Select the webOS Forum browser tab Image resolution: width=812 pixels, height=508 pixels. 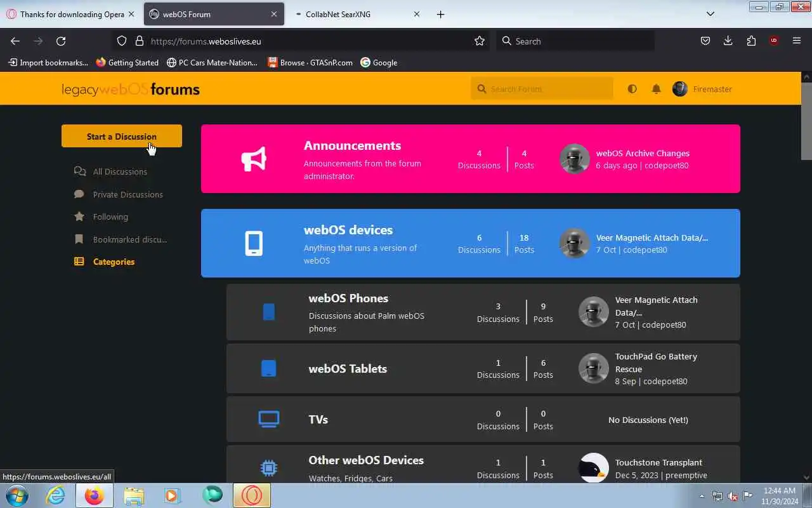click(x=214, y=14)
